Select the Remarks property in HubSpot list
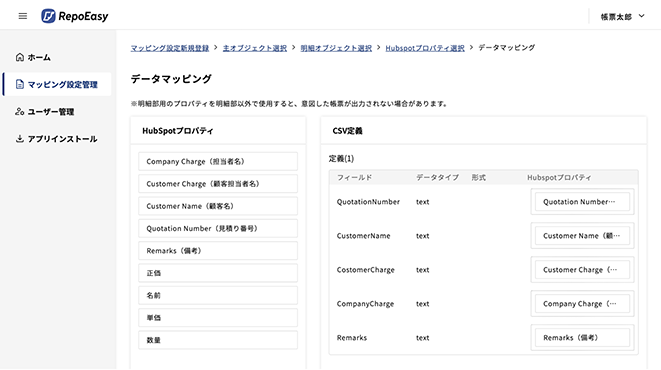This screenshot has width=661, height=370. [x=218, y=251]
